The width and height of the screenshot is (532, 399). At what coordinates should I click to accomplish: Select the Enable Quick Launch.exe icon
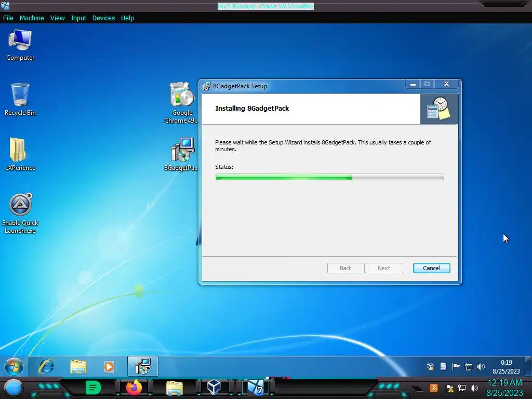(x=20, y=214)
